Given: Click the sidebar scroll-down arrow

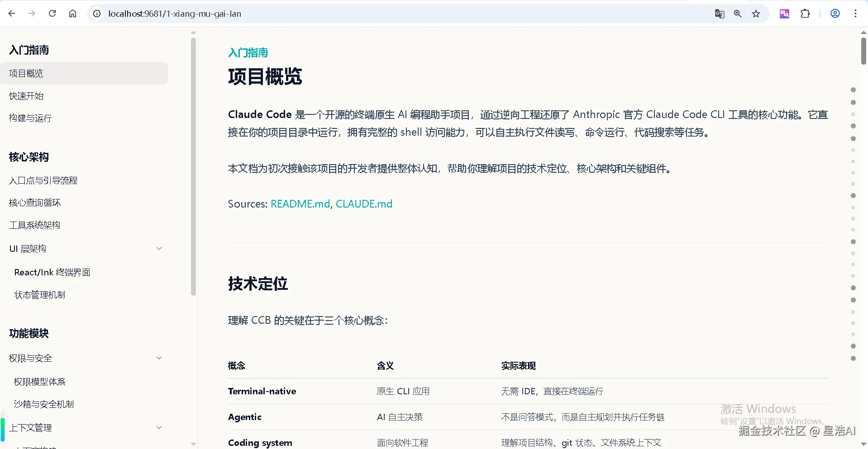Looking at the screenshot, I should coord(194,444).
